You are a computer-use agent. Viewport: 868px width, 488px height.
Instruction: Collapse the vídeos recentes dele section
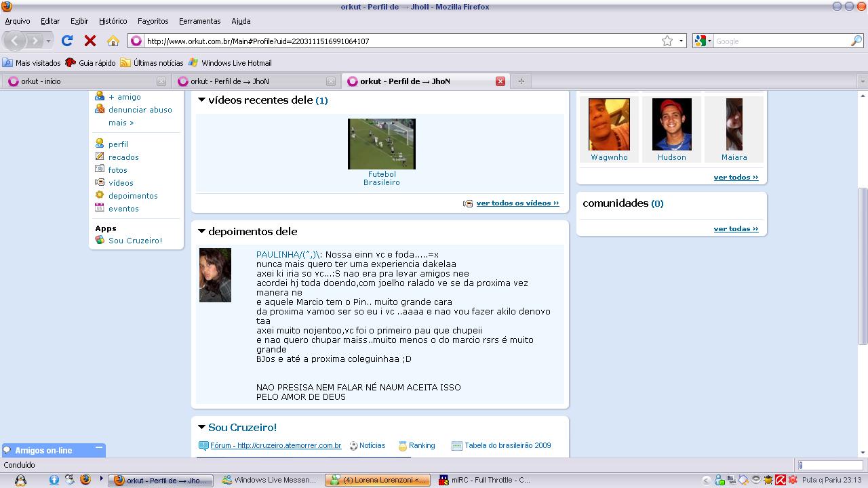pyautogui.click(x=201, y=100)
